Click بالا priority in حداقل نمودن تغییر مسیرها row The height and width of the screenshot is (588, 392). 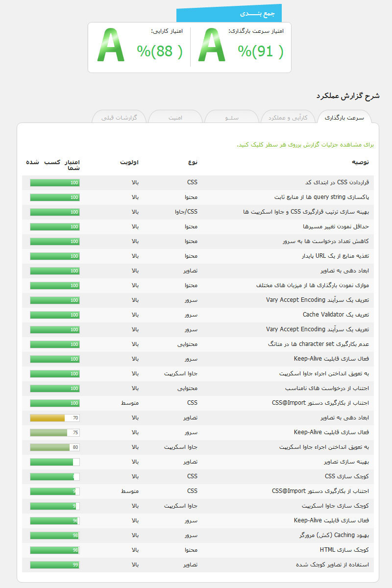135,227
